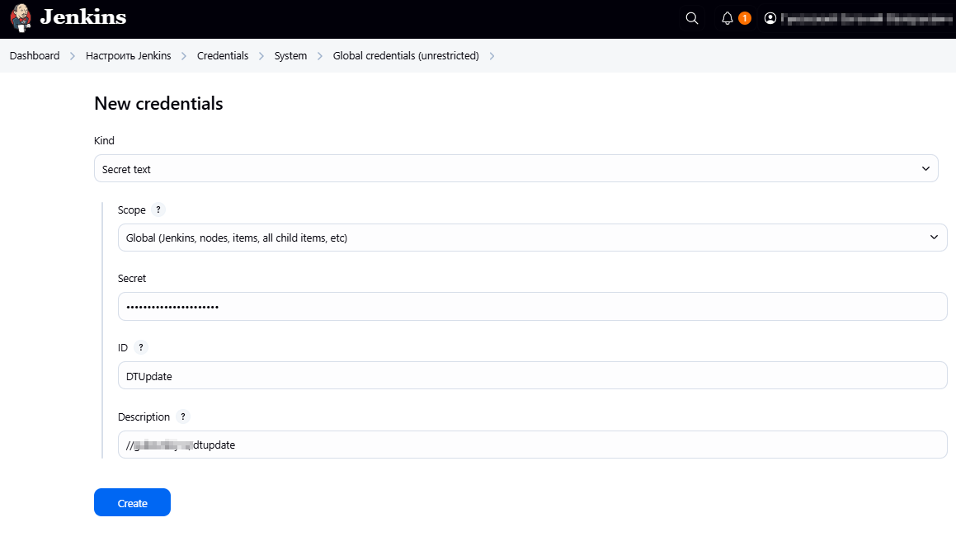Screen dimensions: 956x560
Task: Focus the ID field containing DTUpdate
Action: click(532, 375)
